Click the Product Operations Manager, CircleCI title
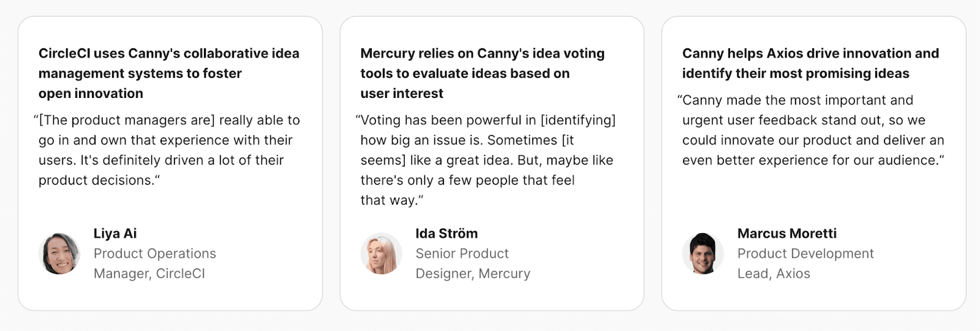Viewport: 980px width, 331px height. point(155,263)
